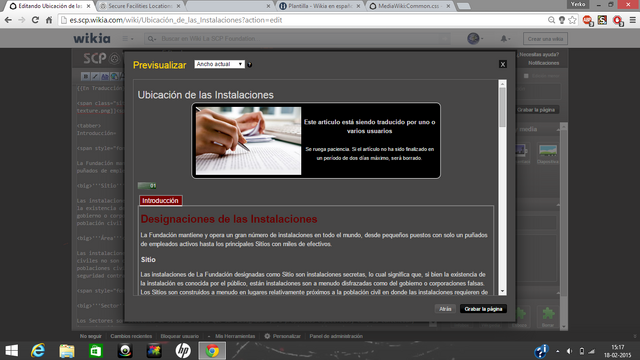Launch Internet Explorer from the taskbar
The image size is (640, 360).
click(38, 351)
